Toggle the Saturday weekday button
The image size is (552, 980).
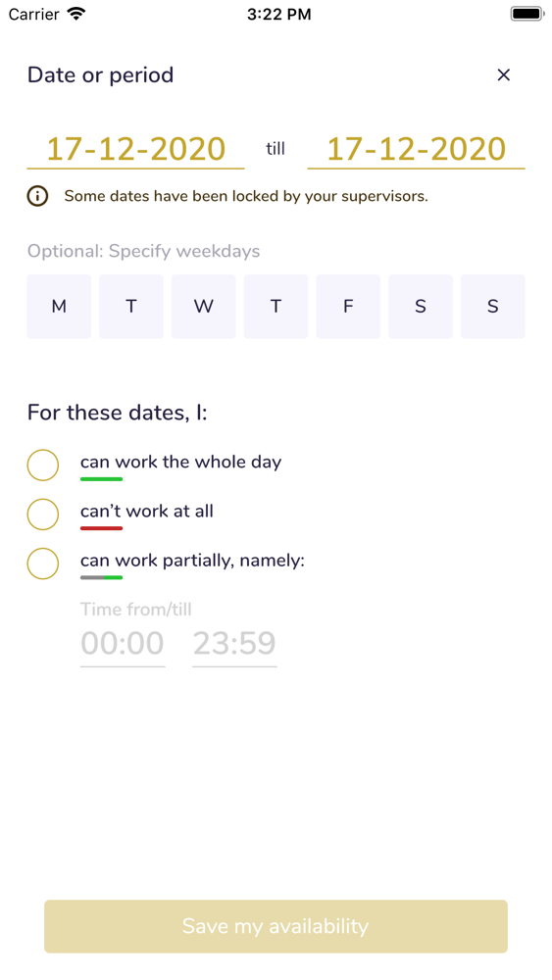[x=421, y=306]
